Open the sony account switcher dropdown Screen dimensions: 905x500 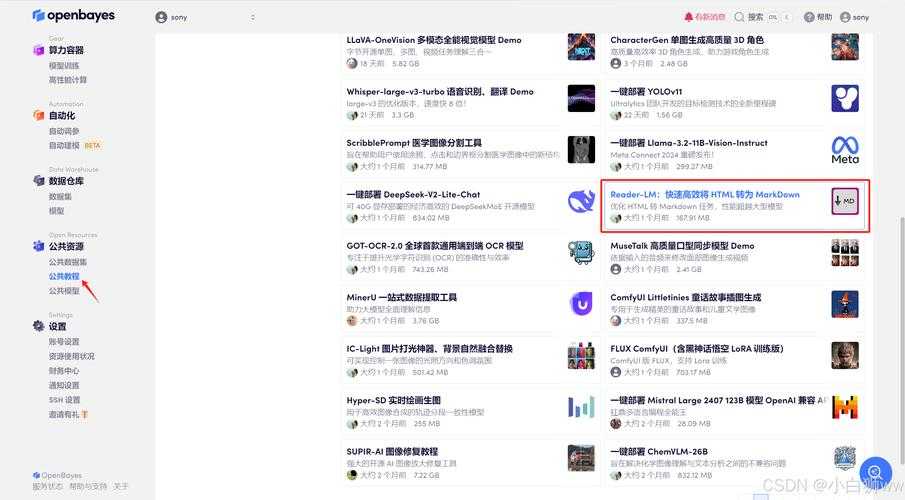click(x=205, y=17)
